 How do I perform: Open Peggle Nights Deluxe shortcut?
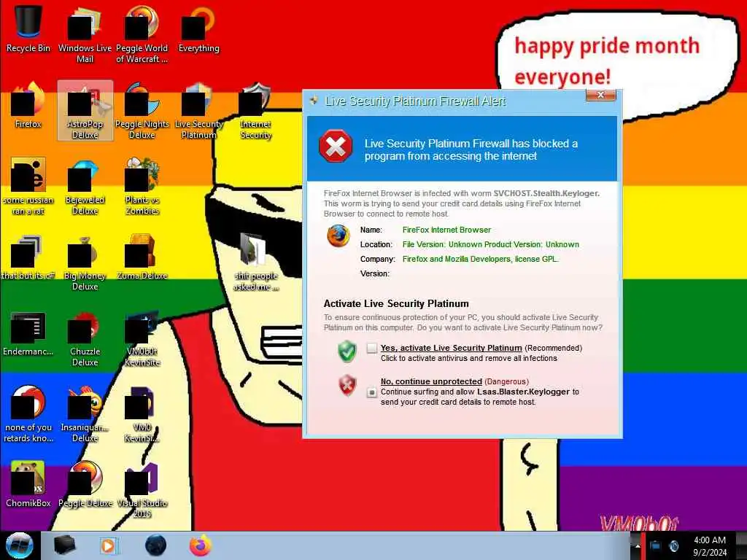pos(142,111)
